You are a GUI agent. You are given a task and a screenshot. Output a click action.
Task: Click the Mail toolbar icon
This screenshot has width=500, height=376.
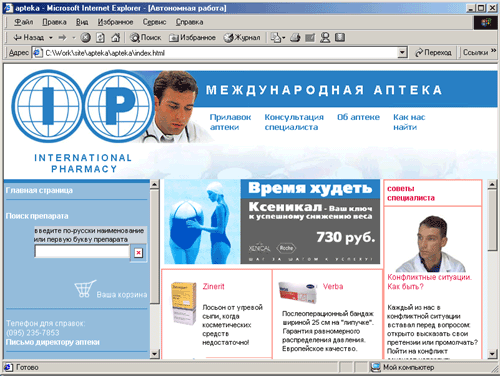(x=278, y=38)
